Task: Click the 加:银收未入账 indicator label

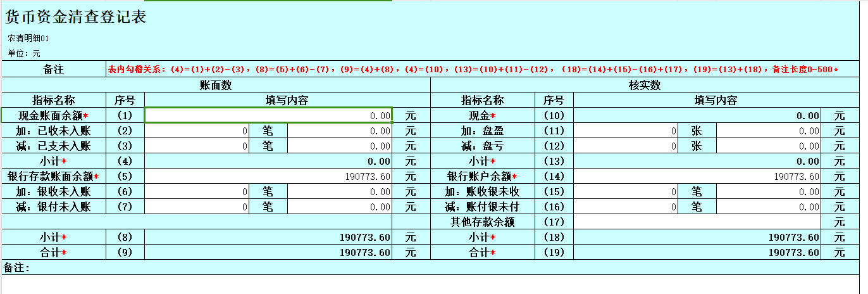Action: click(54, 191)
